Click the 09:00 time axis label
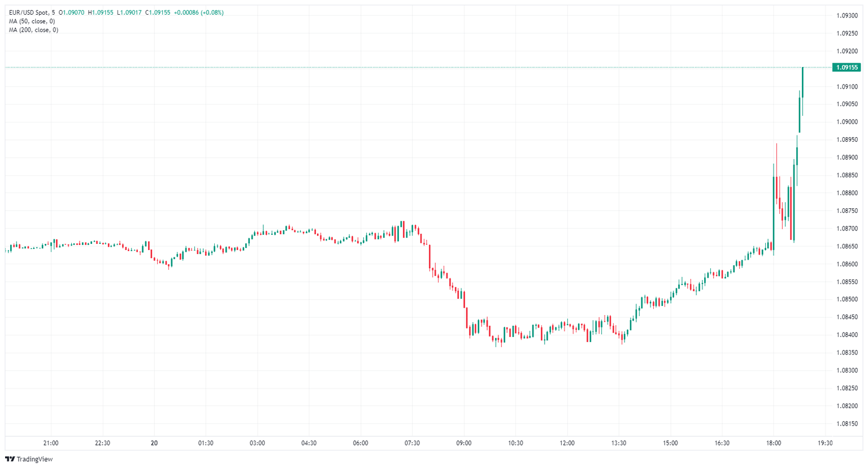The width and height of the screenshot is (868, 468). [x=464, y=443]
